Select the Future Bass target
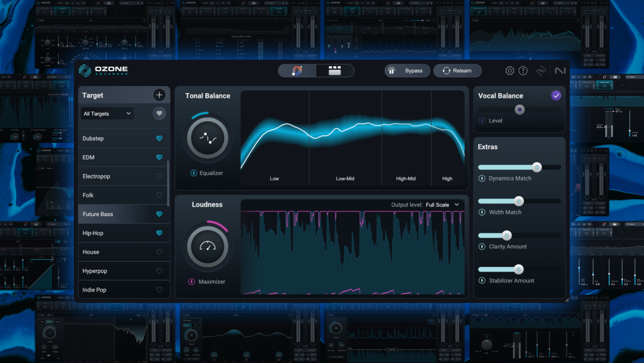The height and width of the screenshot is (363, 644). tap(124, 214)
